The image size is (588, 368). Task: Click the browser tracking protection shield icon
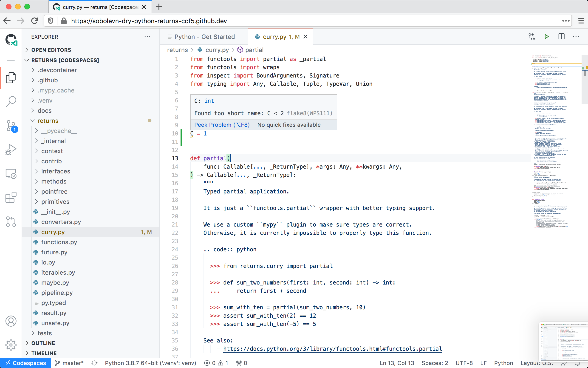tap(51, 21)
